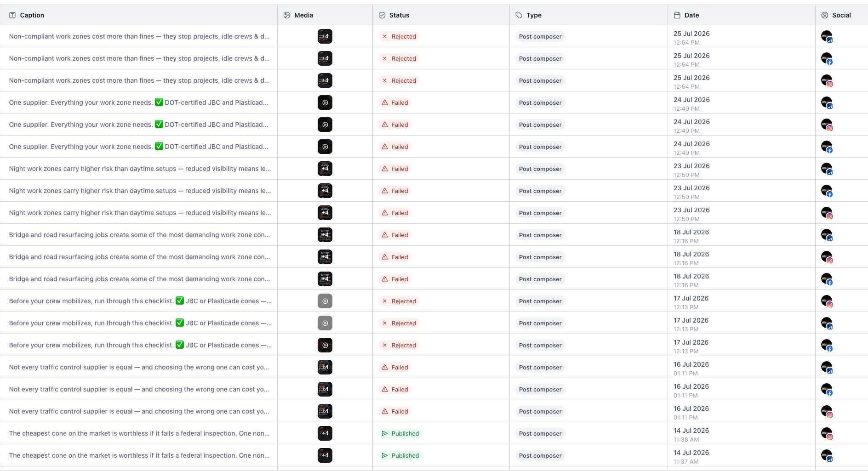Open media thumbnail of 25 Jul Facebook post

[x=325, y=58]
